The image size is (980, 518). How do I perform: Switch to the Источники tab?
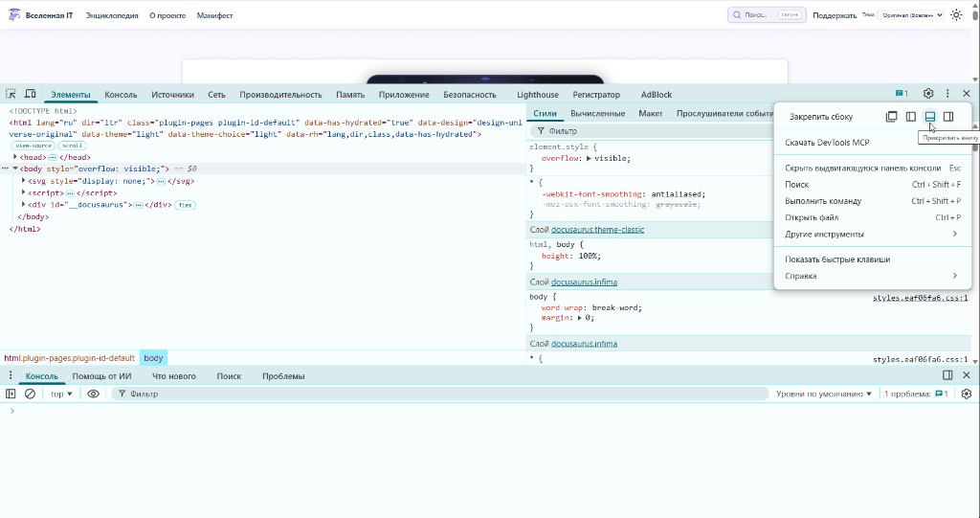pos(172,95)
